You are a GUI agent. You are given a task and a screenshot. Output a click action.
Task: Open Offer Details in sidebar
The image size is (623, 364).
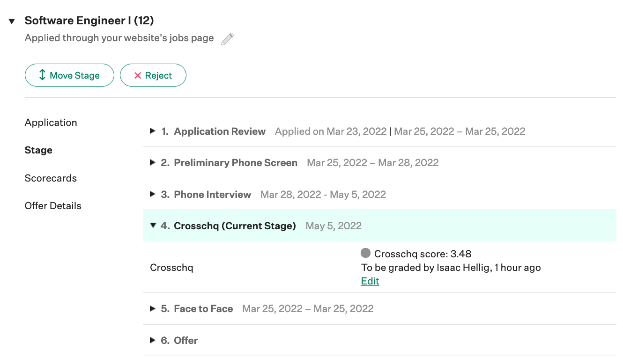point(53,206)
